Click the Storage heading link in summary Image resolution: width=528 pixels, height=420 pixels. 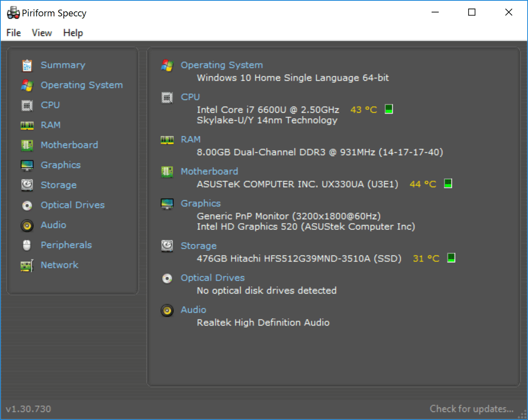coord(199,246)
